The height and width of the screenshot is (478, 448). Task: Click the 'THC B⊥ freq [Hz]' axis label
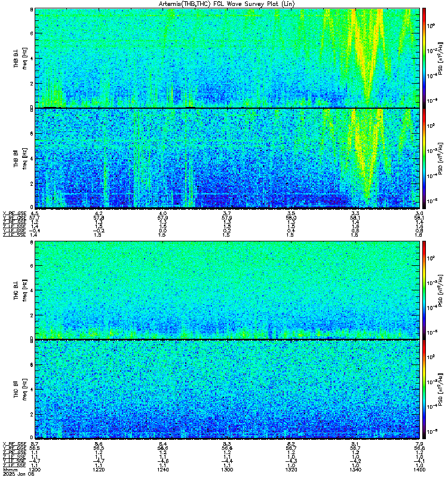[x=20, y=290]
